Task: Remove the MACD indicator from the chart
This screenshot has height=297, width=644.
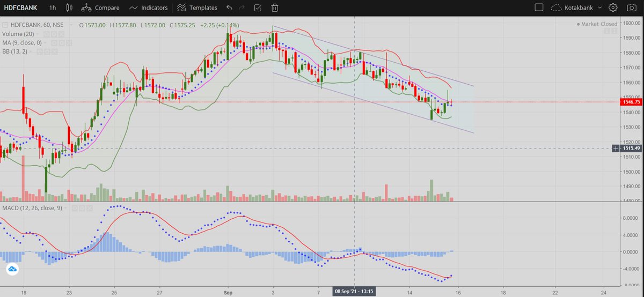Action: pos(90,208)
